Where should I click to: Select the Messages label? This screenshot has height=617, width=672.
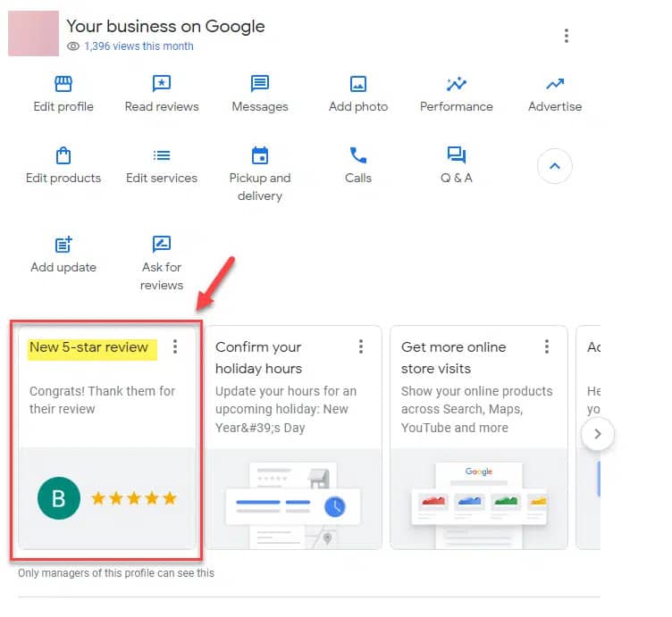click(260, 106)
